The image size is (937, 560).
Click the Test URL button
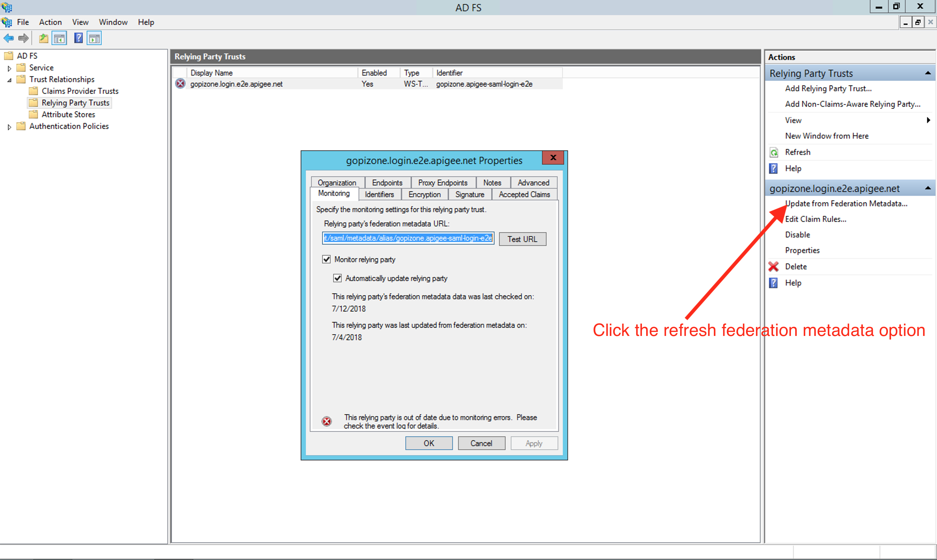522,239
